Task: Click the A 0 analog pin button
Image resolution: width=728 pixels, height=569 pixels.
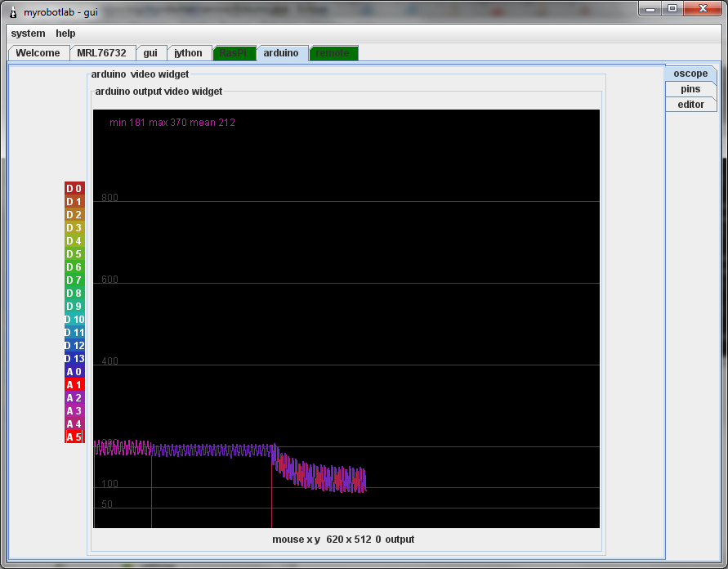Action: tap(74, 371)
